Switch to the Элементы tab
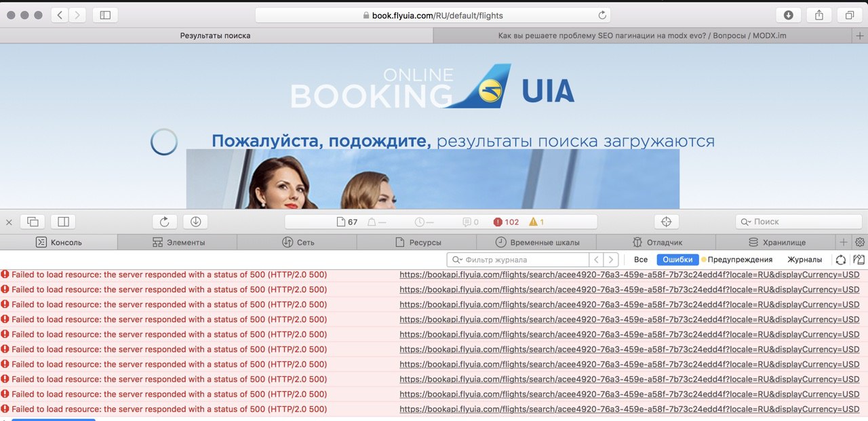 click(x=178, y=242)
